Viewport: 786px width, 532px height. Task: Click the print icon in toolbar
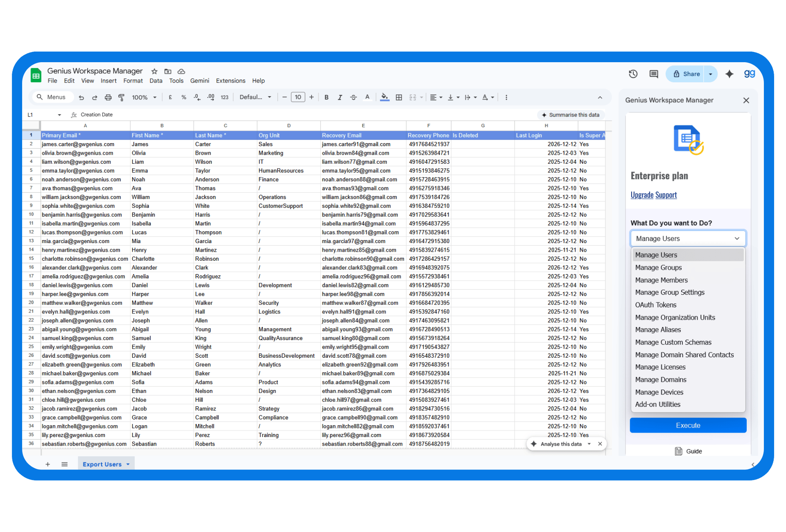pyautogui.click(x=108, y=97)
